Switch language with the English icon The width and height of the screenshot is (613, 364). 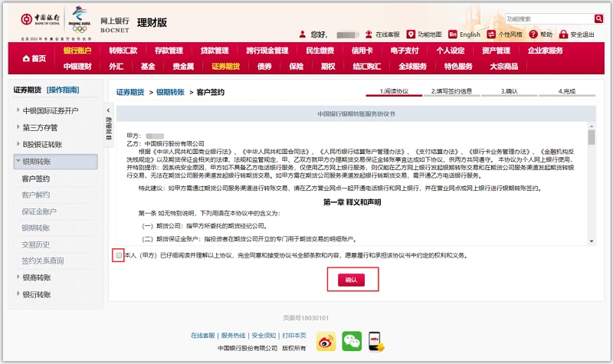pyautogui.click(x=453, y=34)
